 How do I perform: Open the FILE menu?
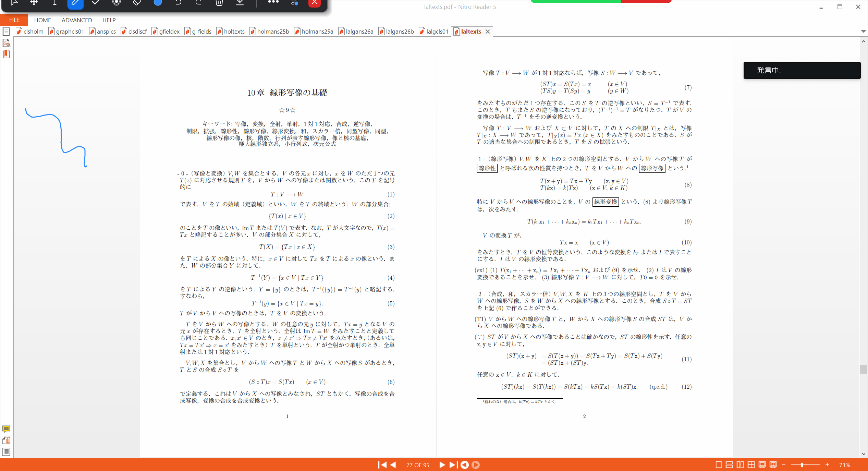coord(14,20)
